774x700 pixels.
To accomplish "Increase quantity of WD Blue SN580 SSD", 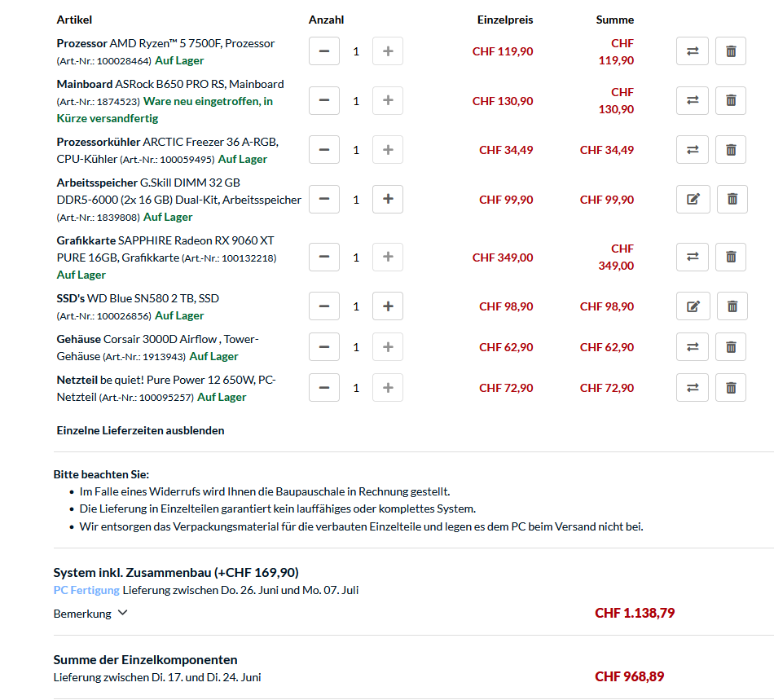I will pos(388,306).
